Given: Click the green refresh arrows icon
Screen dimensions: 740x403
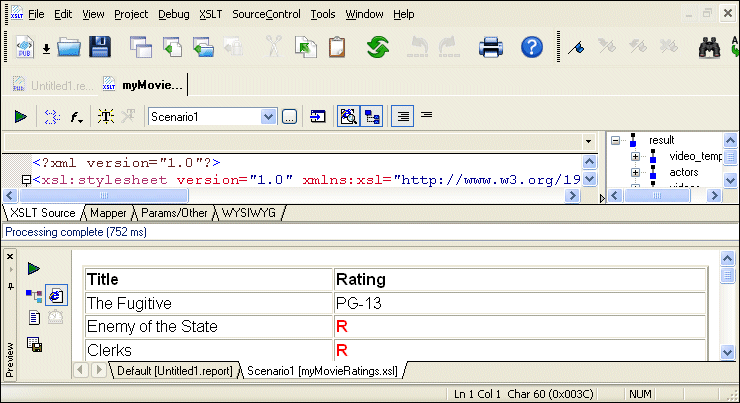Looking at the screenshot, I should pos(378,47).
